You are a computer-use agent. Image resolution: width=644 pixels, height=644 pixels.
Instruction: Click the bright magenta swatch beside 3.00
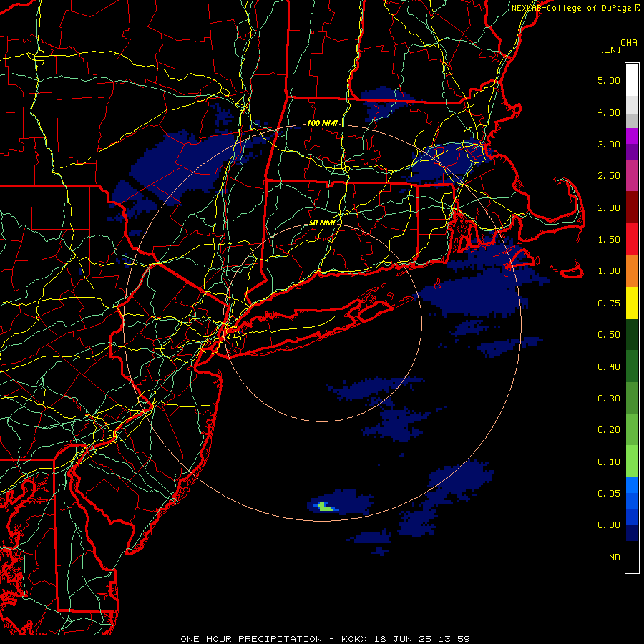(632, 136)
